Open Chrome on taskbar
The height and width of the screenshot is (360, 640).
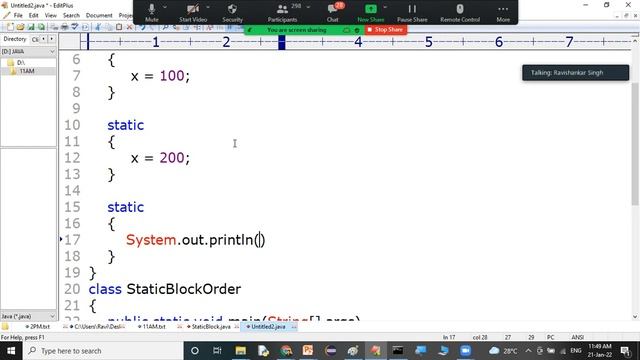(286, 351)
